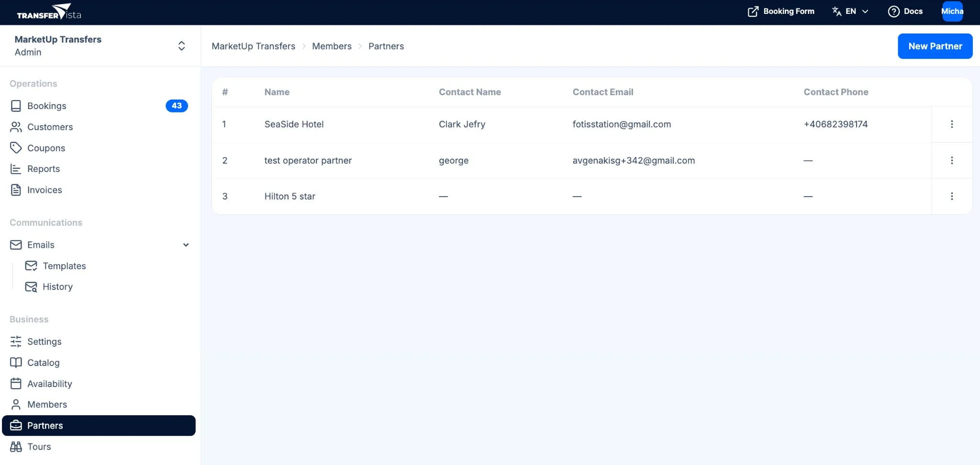Open the Members page from breadcrumb
This screenshot has height=465, width=980.
click(332, 46)
